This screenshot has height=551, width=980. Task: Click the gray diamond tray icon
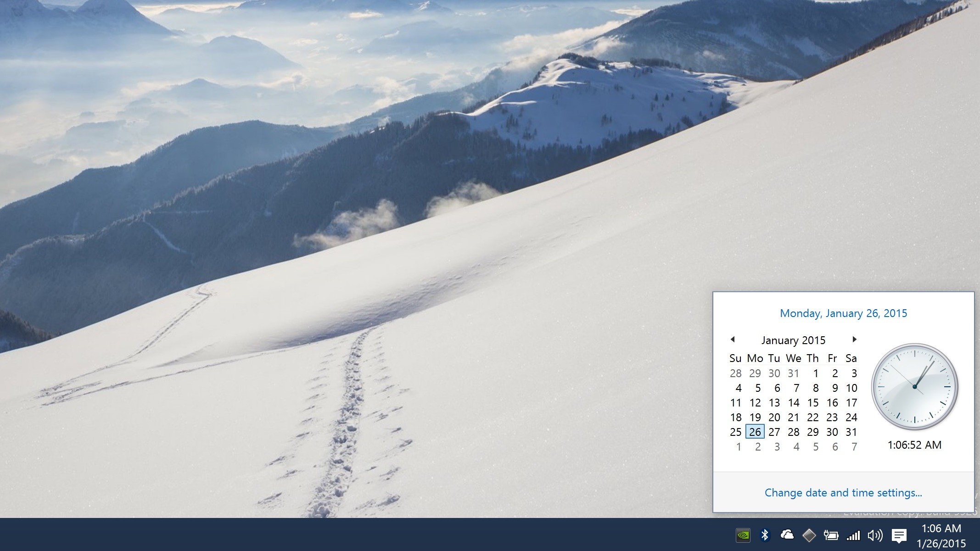click(809, 535)
